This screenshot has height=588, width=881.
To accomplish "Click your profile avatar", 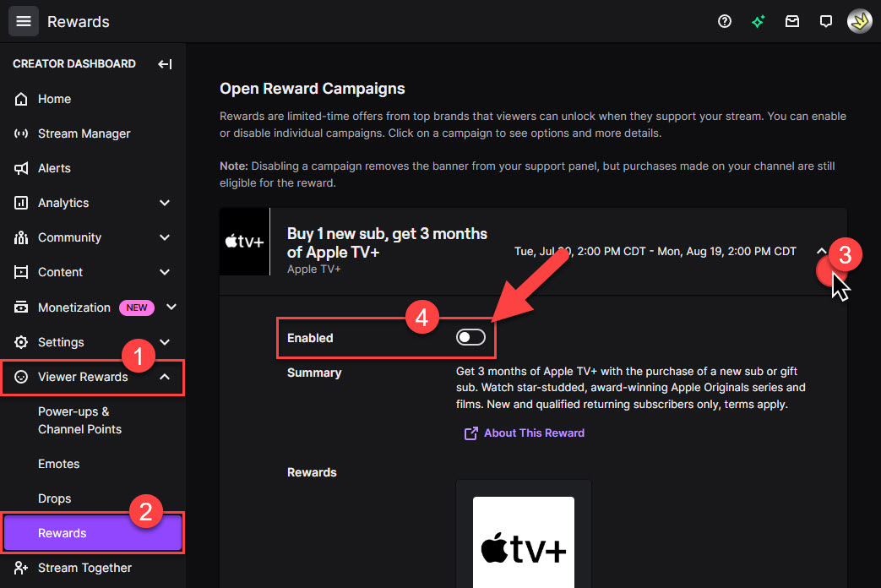I will pos(859,21).
